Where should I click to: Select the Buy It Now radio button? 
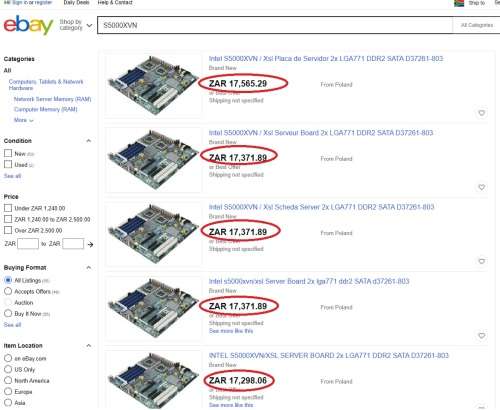click(x=8, y=313)
